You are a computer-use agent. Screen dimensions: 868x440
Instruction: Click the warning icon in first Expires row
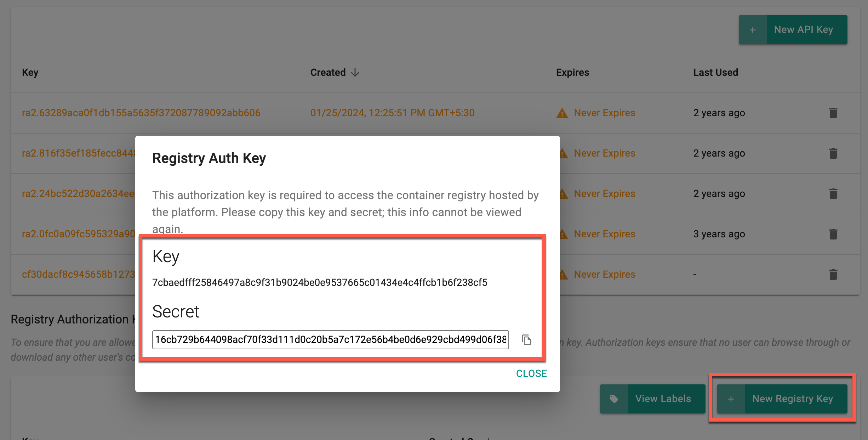click(x=562, y=113)
